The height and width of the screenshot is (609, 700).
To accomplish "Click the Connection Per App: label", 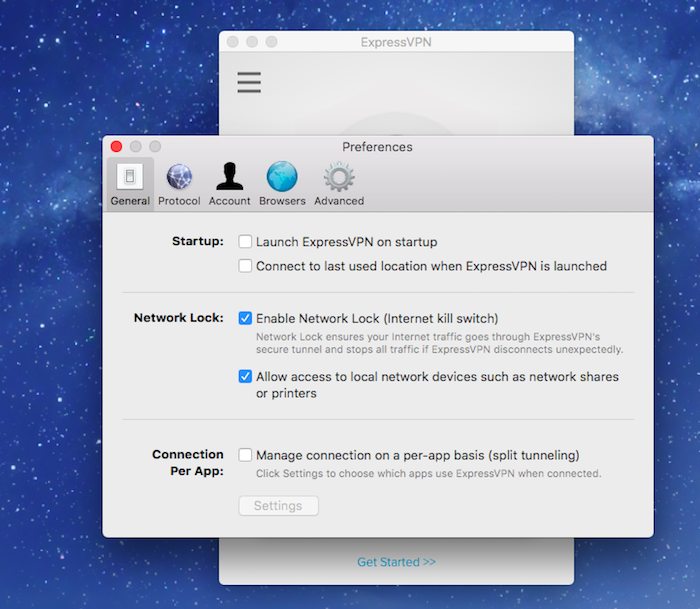I will 188,463.
